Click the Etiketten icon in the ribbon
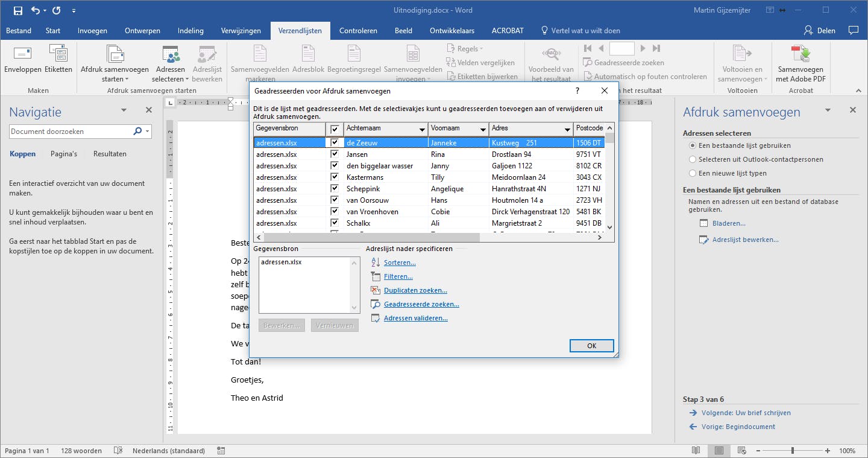Viewport: 868px width, 458px height. pyautogui.click(x=58, y=54)
